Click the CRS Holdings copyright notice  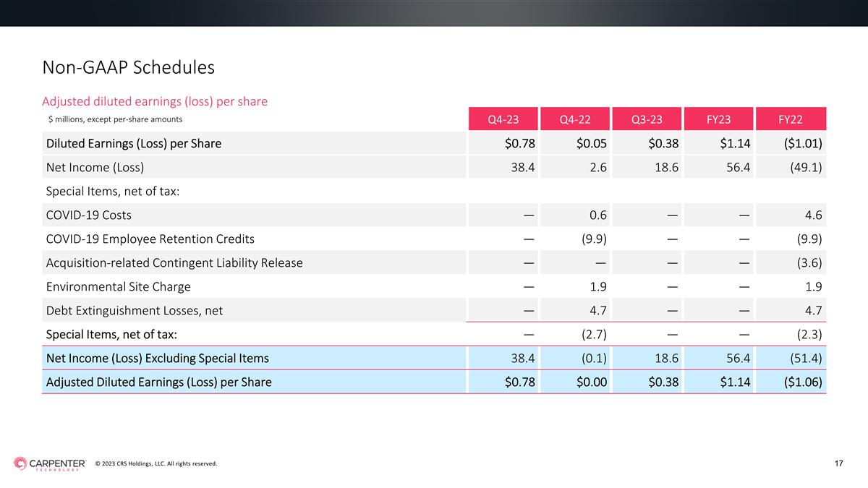click(156, 463)
